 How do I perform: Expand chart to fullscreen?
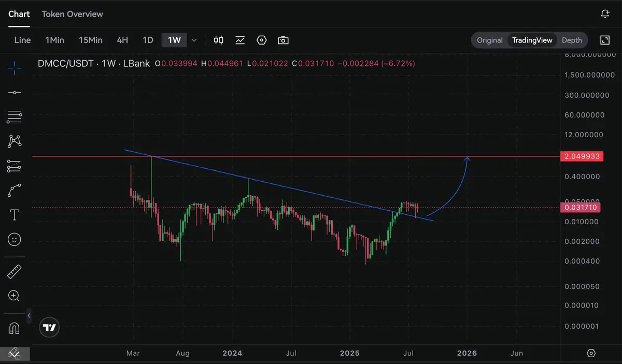click(605, 40)
